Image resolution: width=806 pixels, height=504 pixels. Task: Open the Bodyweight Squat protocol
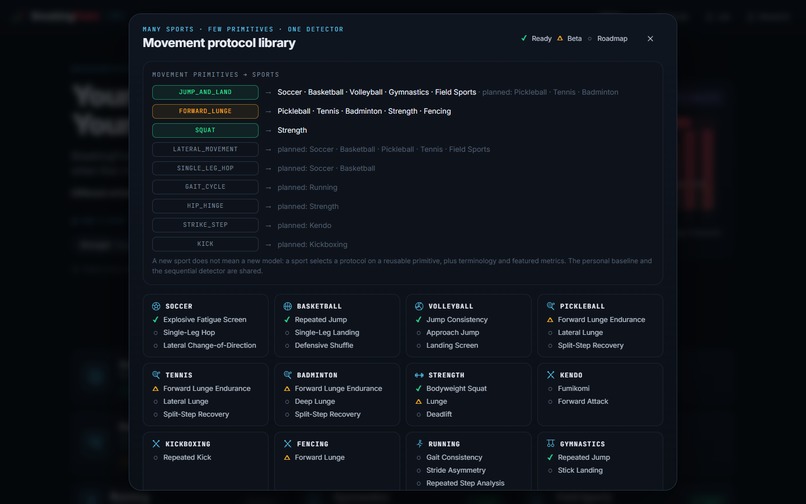click(x=456, y=388)
